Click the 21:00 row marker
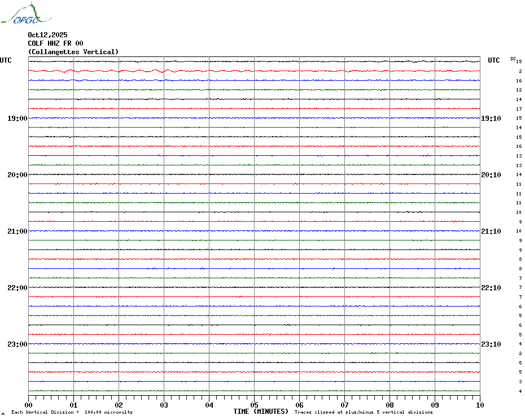Viewport: 525px width, 420px height. pyautogui.click(x=17, y=231)
